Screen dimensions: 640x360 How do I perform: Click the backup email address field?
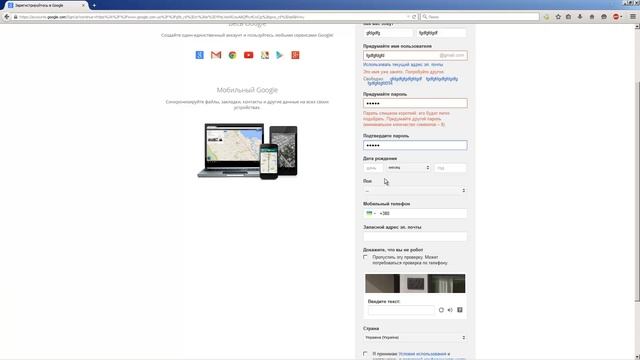tap(415, 236)
